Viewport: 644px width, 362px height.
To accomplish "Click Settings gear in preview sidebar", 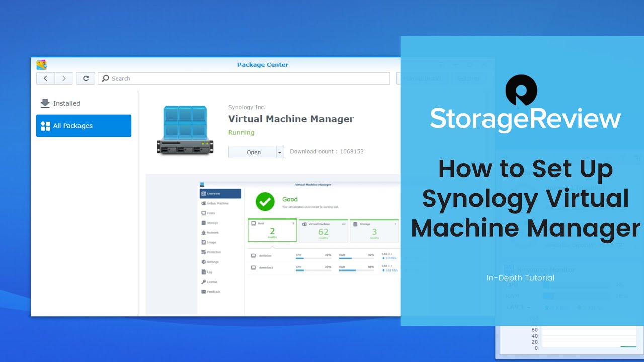I will [203, 262].
